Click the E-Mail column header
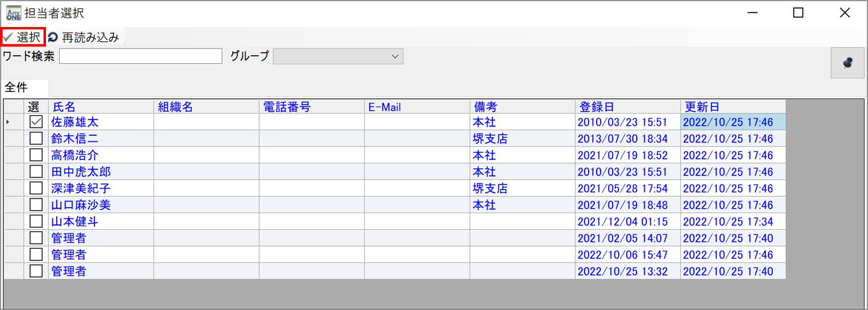Screen dimensions: 868x310 pyautogui.click(x=417, y=107)
